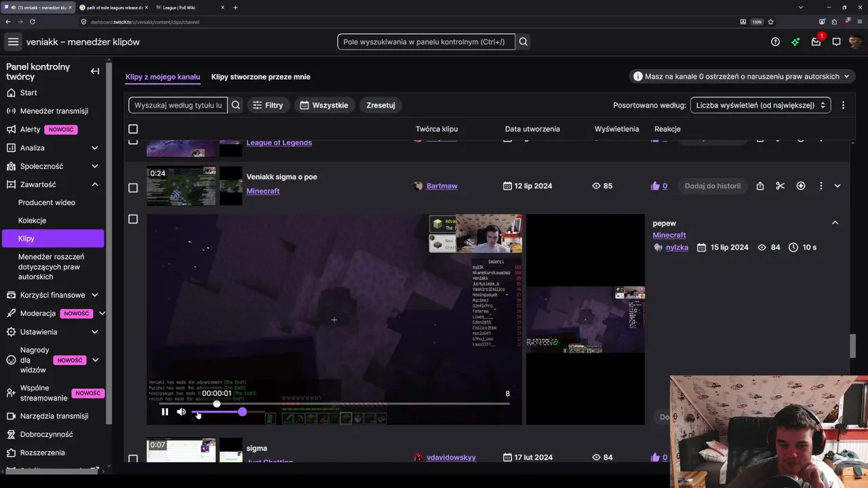Expand the Moderacja sidebar section
The width and height of the screenshot is (868, 488).
pos(102,314)
